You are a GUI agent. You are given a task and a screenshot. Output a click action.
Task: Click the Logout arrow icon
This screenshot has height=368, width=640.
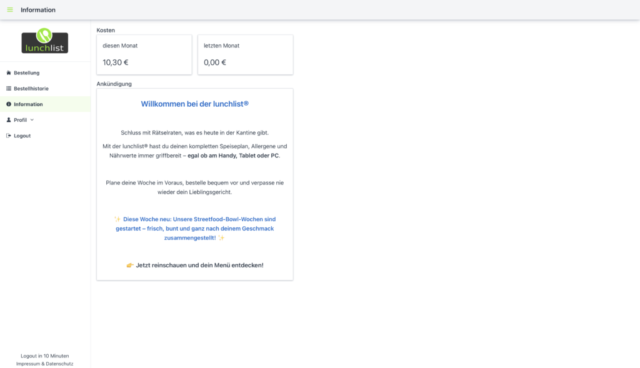click(x=9, y=135)
